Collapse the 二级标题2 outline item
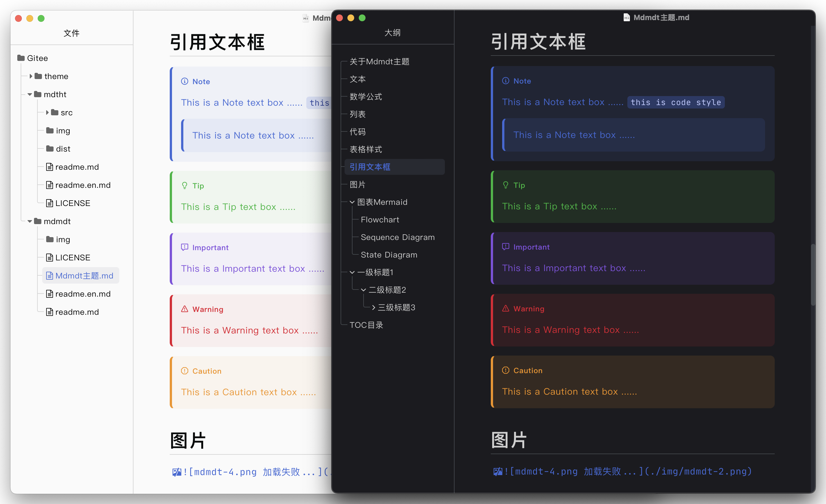Screen dimensions: 826x504 coord(363,290)
